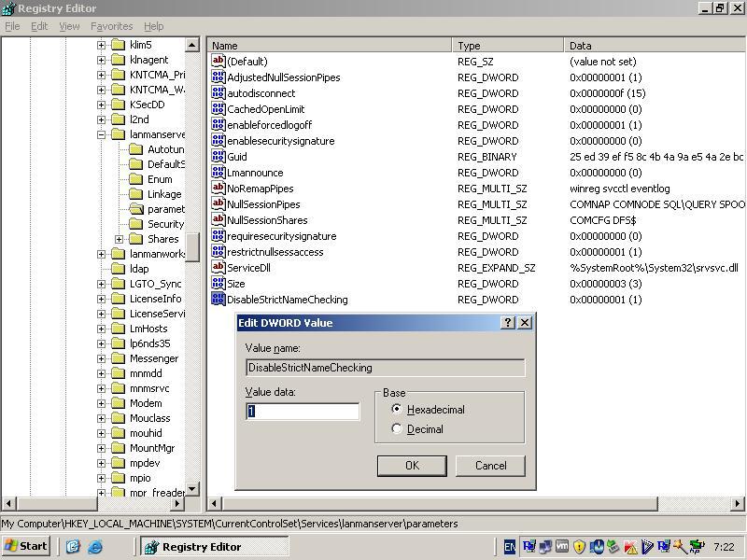The width and height of the screenshot is (747, 560).
Task: Open Internet Explorer from quick launch
Action: [95, 546]
